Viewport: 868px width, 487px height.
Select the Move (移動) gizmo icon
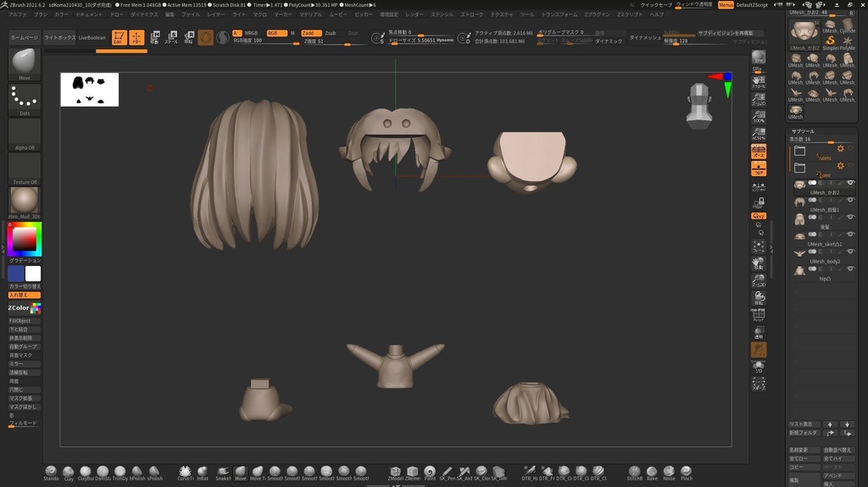pos(153,37)
